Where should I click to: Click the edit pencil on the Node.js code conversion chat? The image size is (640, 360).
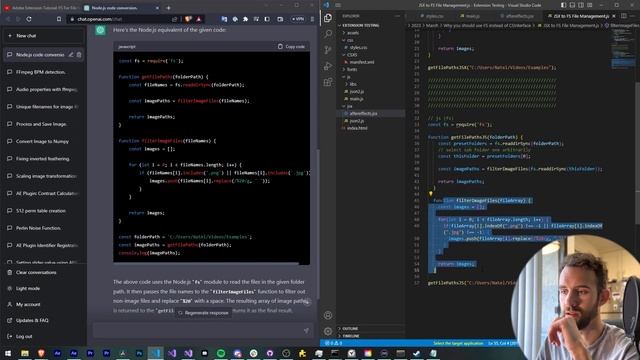point(71,55)
